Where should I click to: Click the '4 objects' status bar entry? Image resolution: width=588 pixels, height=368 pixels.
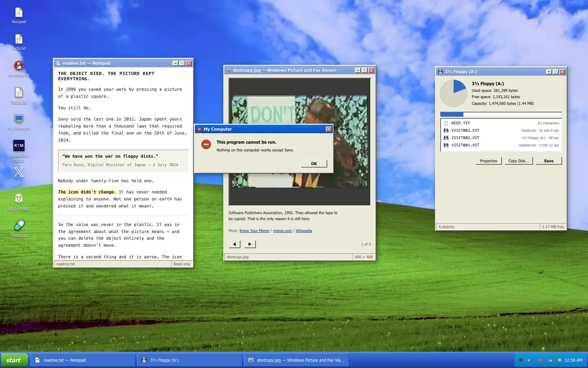click(x=488, y=227)
